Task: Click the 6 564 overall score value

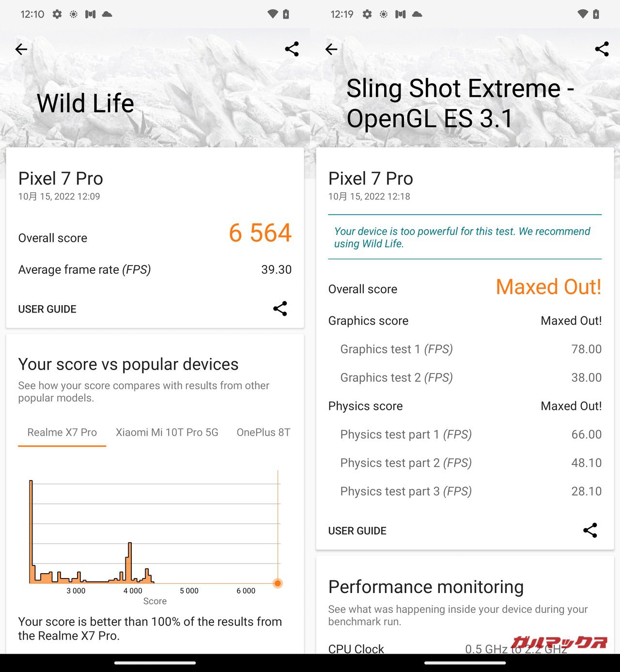Action: (260, 233)
